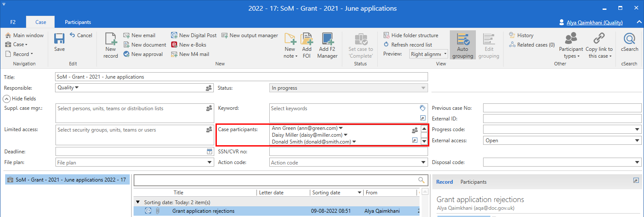Open the External access dropdown
The width and height of the screenshot is (644, 217).
coord(638,141)
